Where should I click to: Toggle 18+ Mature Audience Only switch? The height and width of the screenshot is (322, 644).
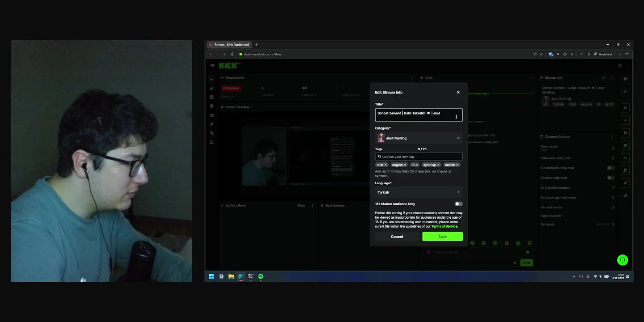click(458, 204)
